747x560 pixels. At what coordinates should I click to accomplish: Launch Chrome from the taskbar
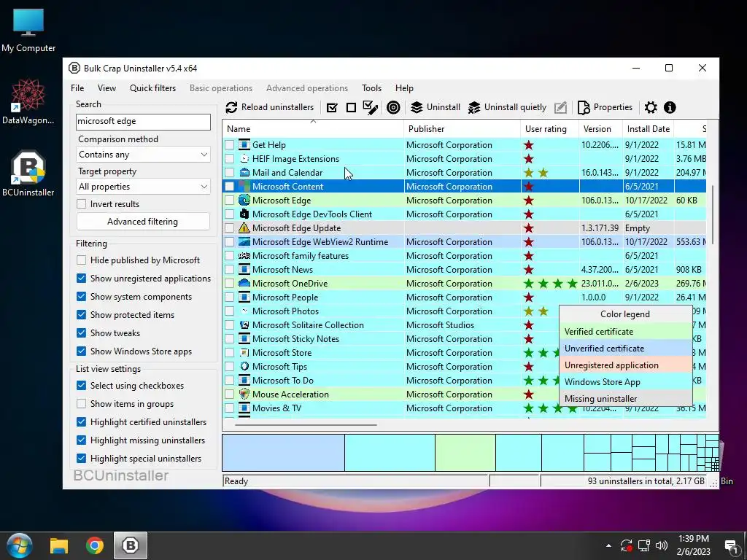(95, 545)
